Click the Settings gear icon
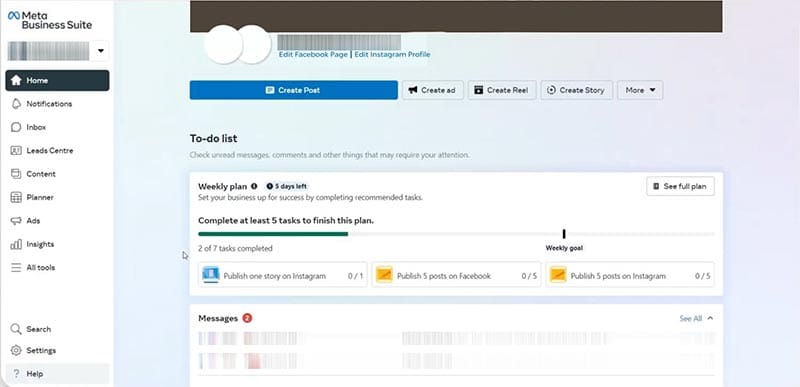 coord(16,351)
